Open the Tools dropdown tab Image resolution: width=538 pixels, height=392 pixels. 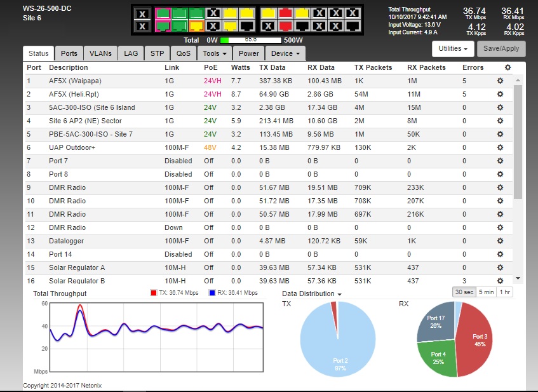[215, 54]
